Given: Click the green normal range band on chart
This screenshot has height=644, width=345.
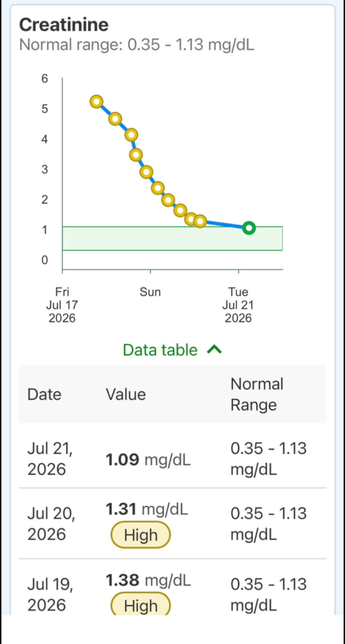Looking at the screenshot, I should click(172, 238).
